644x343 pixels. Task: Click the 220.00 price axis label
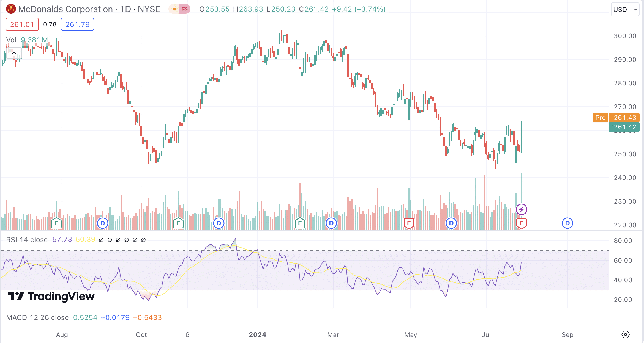[x=625, y=225]
